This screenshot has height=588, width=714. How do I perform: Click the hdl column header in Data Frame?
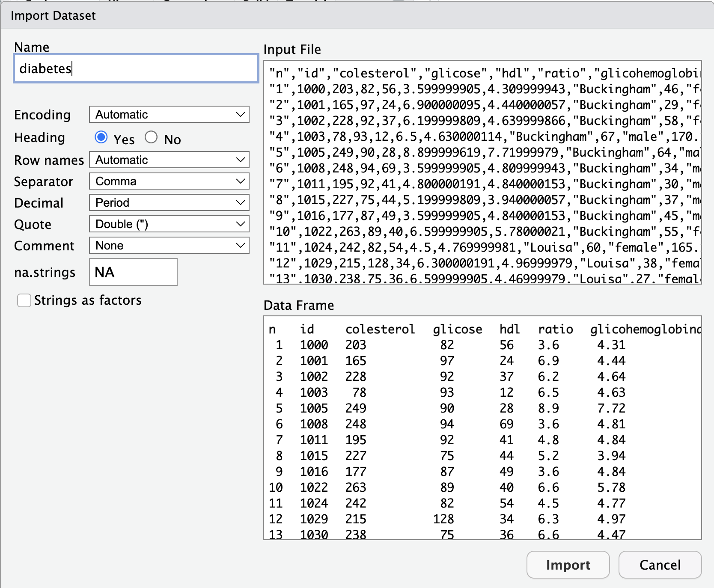510,329
